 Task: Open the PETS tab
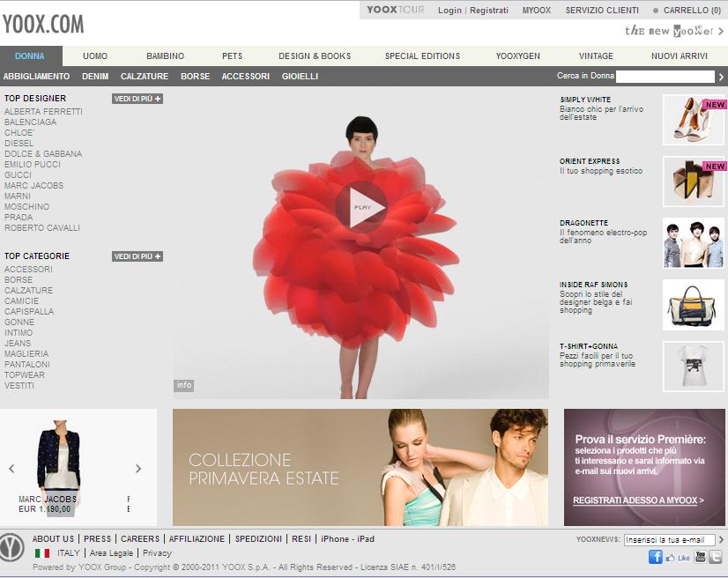pos(232,56)
